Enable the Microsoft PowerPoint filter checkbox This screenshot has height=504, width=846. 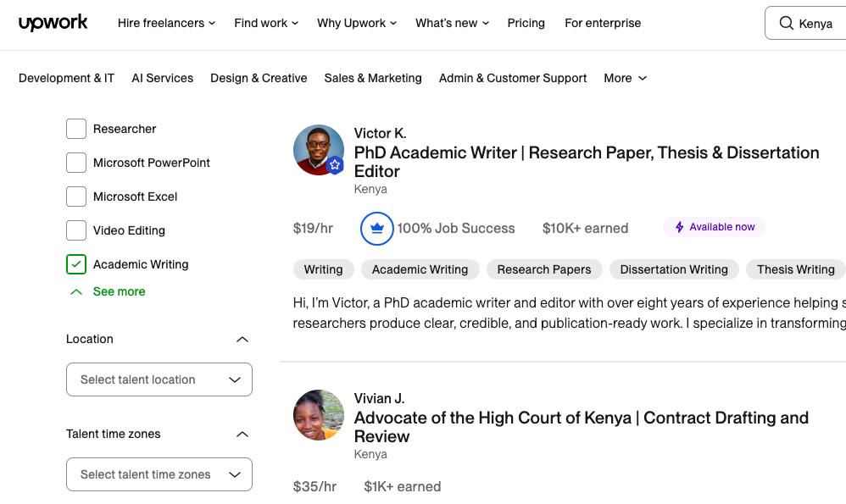pyautogui.click(x=76, y=163)
